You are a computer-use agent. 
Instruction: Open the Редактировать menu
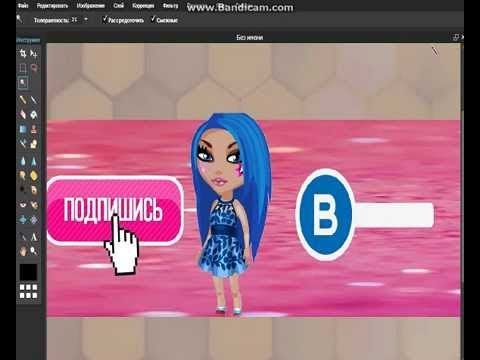tap(52, 6)
